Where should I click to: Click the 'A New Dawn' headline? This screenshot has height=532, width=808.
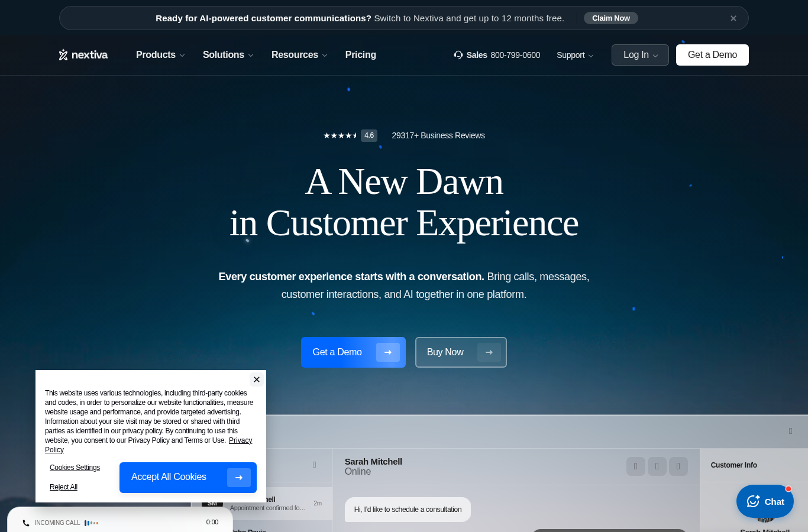click(x=404, y=181)
